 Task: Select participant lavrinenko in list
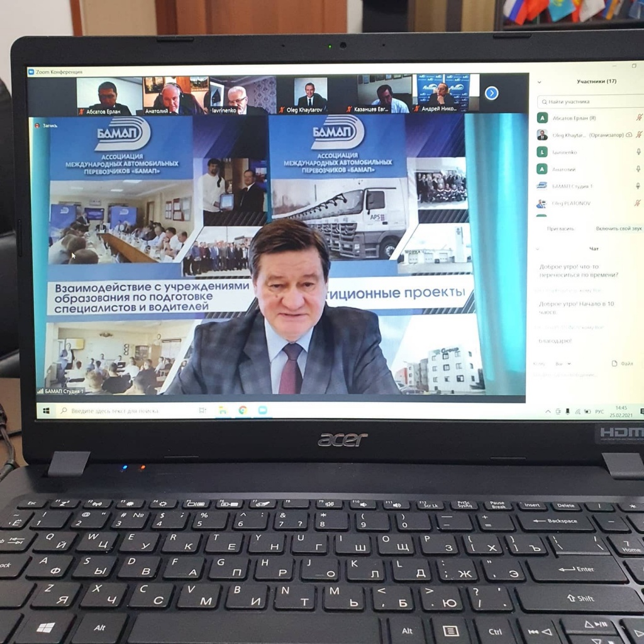click(x=590, y=152)
